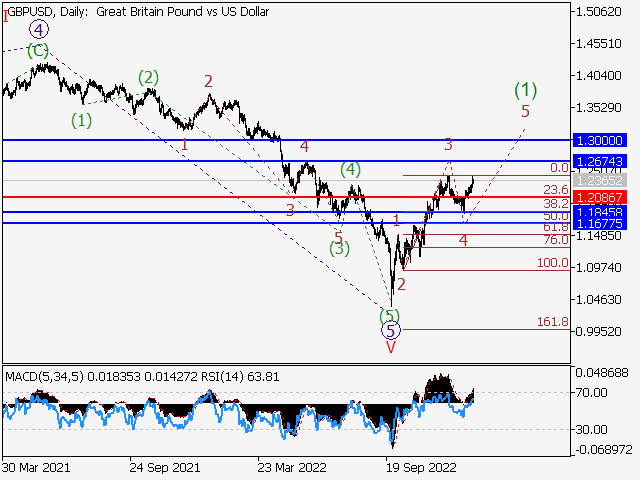Click the 30.00 RSI level label
This screenshot has width=640, height=480.
(x=591, y=429)
